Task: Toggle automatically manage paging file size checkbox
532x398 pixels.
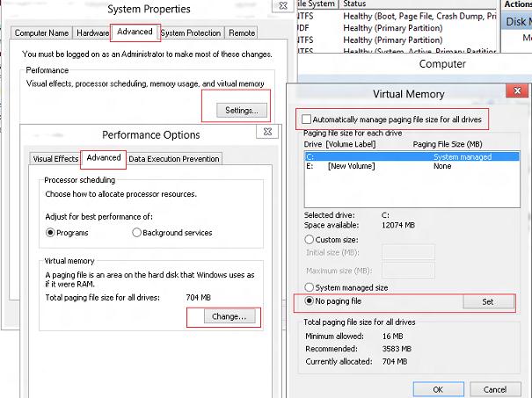Action: coord(306,119)
